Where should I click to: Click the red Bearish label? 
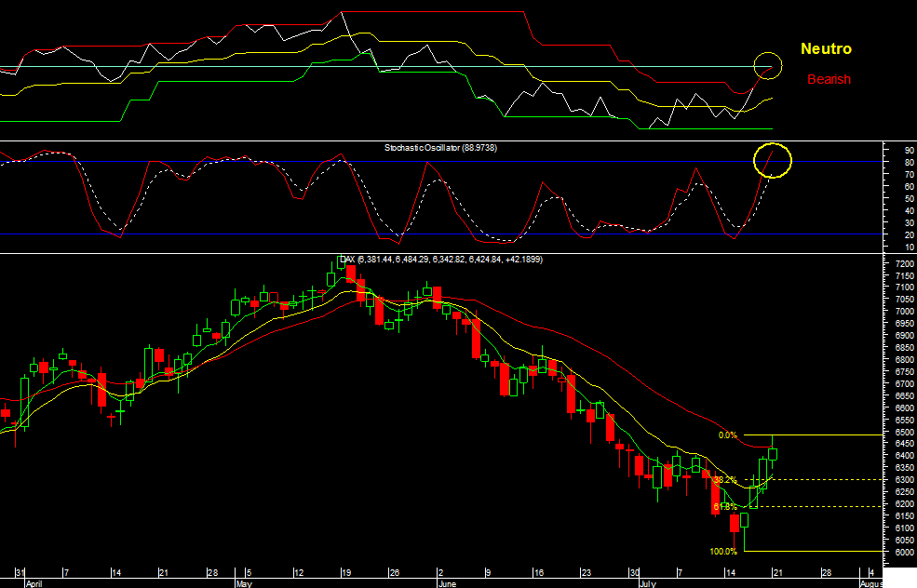click(829, 79)
